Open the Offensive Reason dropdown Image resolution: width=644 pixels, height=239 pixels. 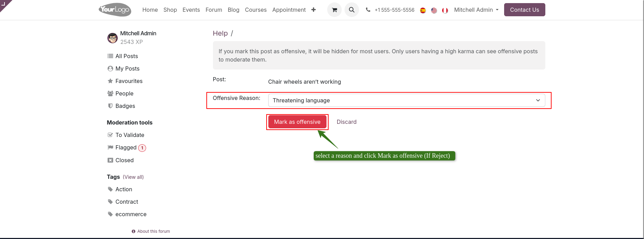tap(406, 100)
